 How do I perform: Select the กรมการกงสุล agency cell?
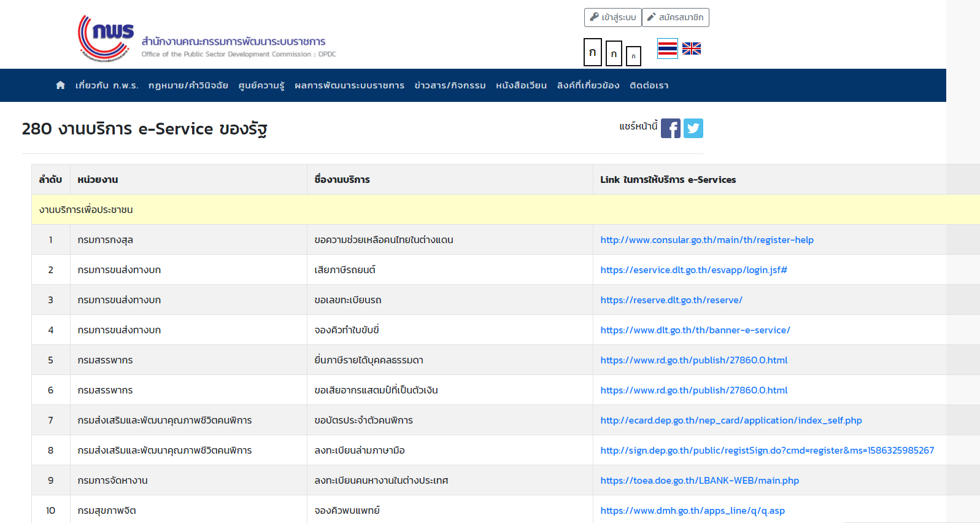coord(188,240)
